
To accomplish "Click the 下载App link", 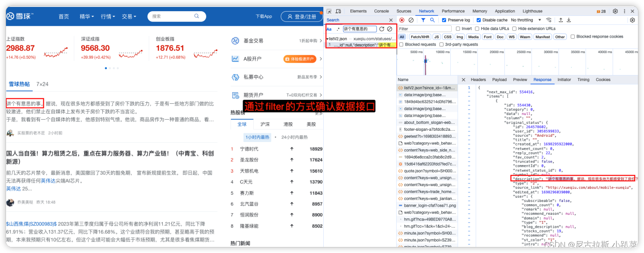I will [x=264, y=16].
